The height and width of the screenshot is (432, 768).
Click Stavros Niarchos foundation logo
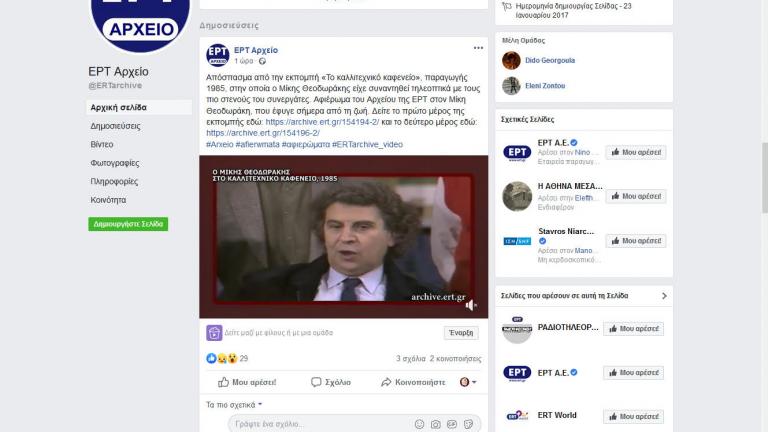[517, 241]
